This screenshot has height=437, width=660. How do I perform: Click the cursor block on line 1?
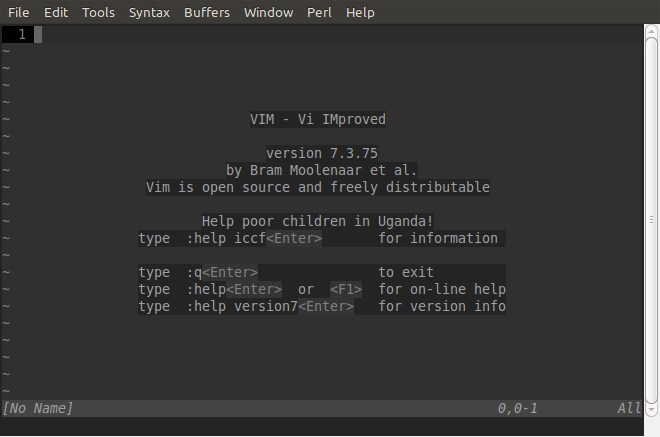click(x=38, y=35)
